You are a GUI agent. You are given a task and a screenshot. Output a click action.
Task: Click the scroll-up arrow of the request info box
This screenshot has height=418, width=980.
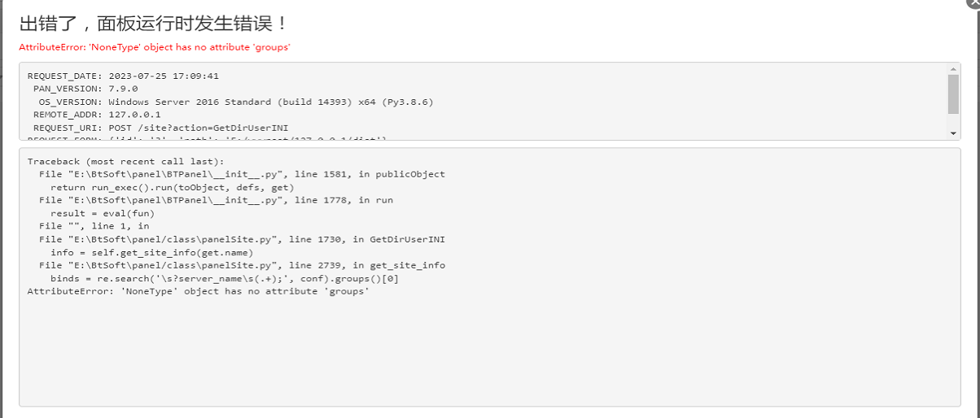pyautogui.click(x=954, y=70)
